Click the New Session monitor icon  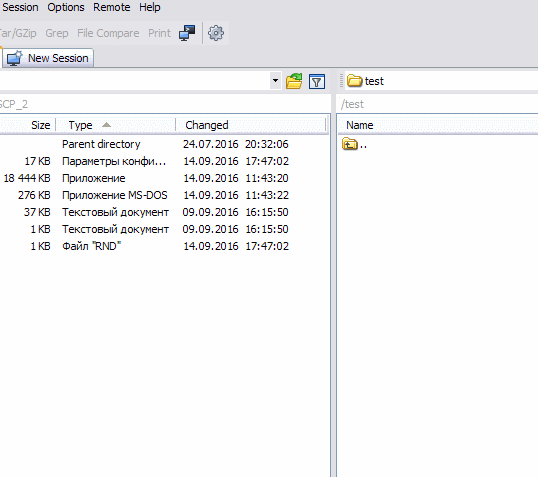(x=14, y=58)
